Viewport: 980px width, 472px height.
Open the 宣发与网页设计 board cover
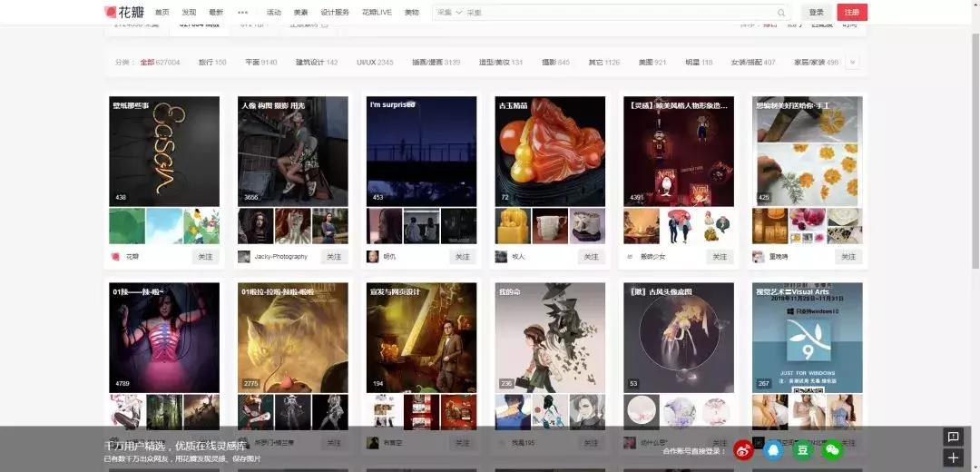[x=422, y=338]
